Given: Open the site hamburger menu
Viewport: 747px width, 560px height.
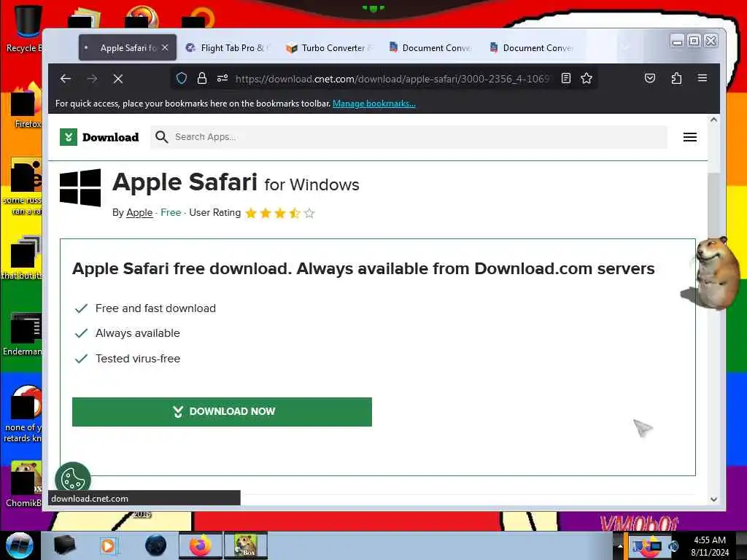Looking at the screenshot, I should coord(690,137).
